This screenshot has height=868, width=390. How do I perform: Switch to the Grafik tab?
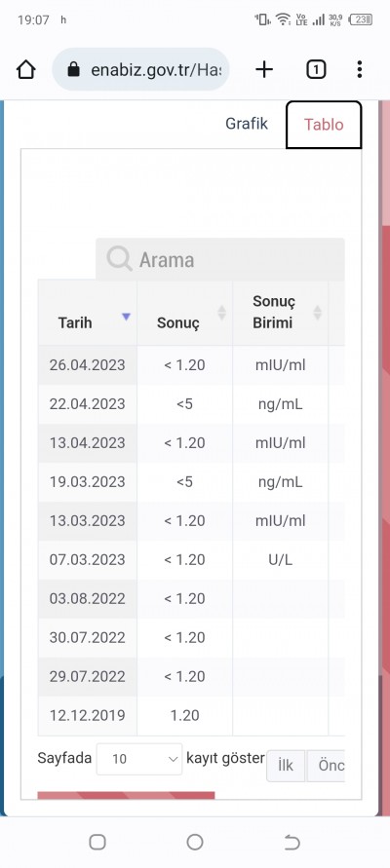pos(247,124)
